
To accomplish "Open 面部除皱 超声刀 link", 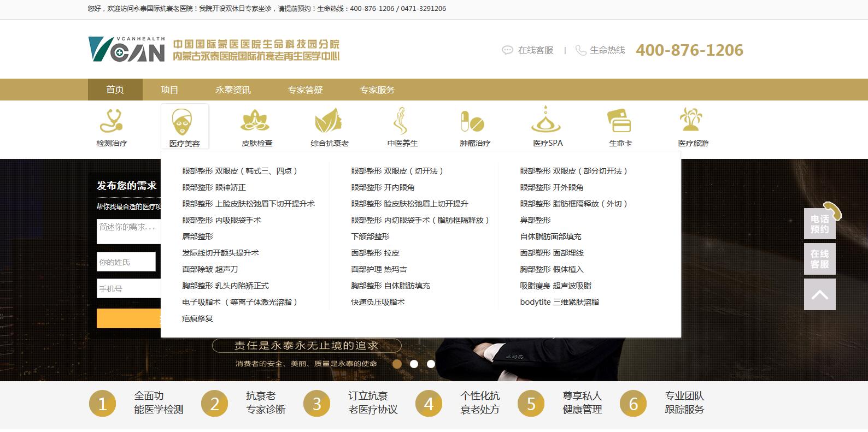I will tap(210, 269).
